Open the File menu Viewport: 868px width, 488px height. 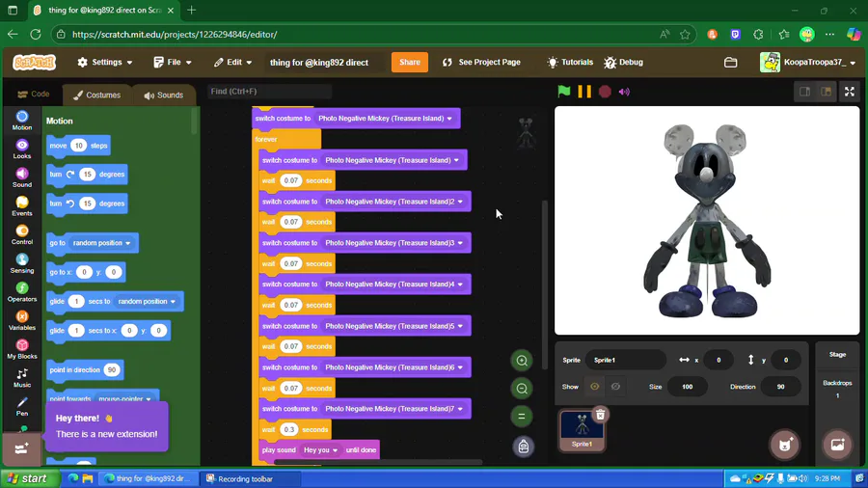click(173, 63)
